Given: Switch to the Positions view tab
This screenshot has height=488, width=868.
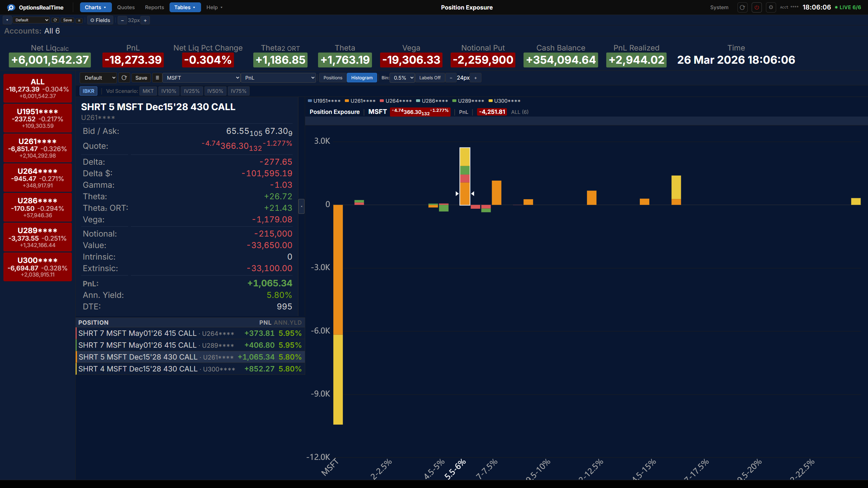Looking at the screenshot, I should tap(333, 78).
